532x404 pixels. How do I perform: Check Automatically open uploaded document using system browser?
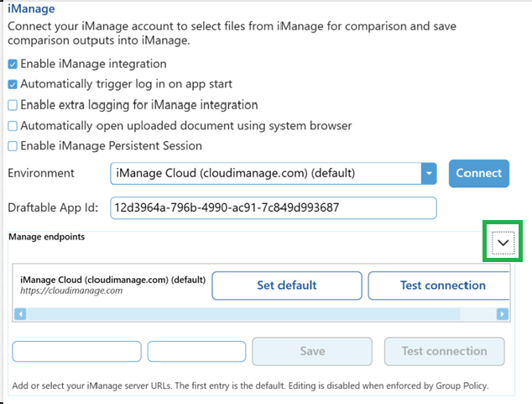(x=13, y=126)
